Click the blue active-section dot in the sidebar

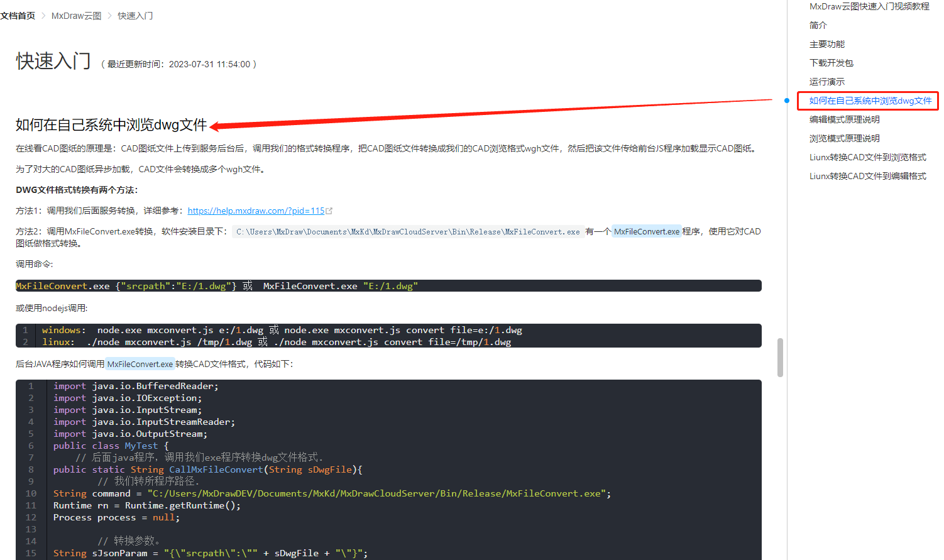coord(787,101)
